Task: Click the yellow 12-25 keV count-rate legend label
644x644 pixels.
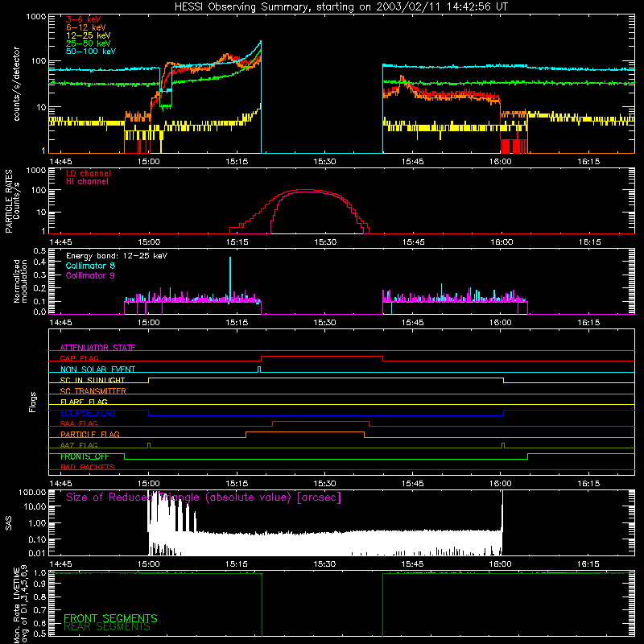Action: tap(89, 35)
